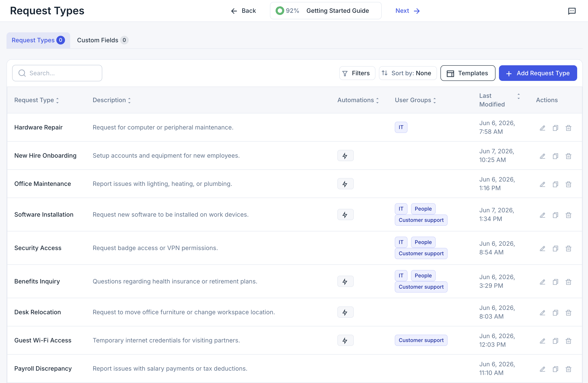Open automations for Guest Wi-Fi Access

[345, 340]
